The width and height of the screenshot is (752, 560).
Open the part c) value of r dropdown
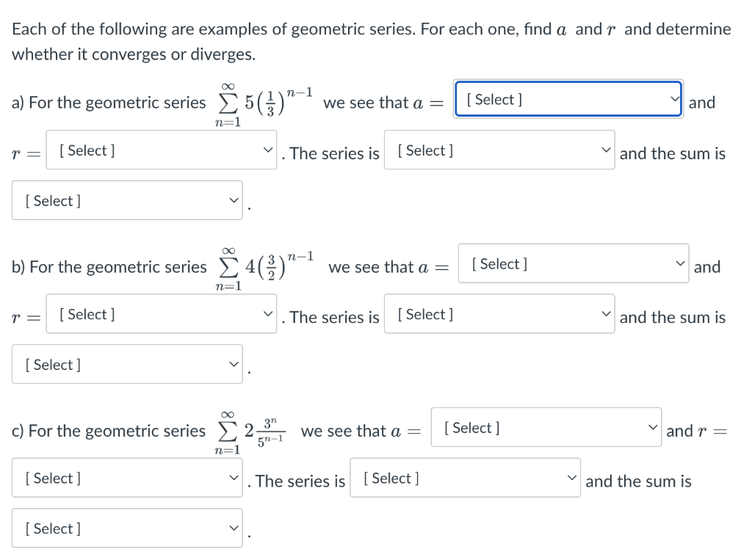(x=127, y=478)
